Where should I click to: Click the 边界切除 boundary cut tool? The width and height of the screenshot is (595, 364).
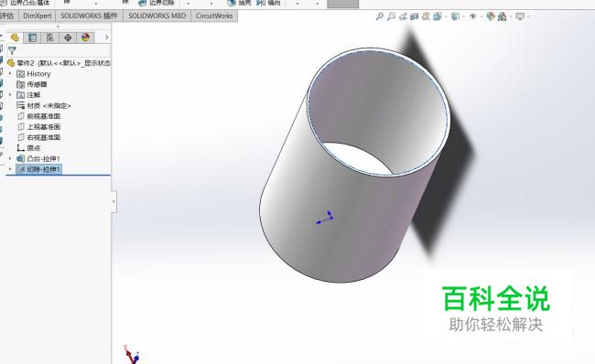coord(157,3)
